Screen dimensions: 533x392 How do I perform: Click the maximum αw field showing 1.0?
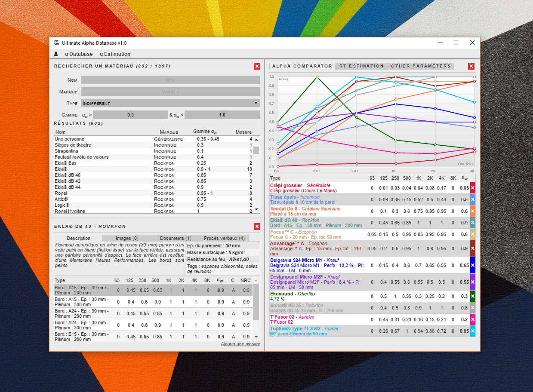(x=222, y=115)
